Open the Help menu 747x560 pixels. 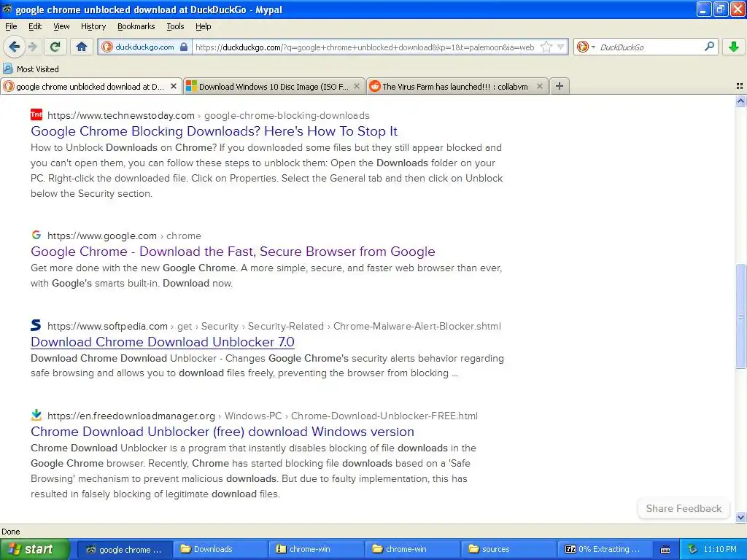pyautogui.click(x=203, y=26)
